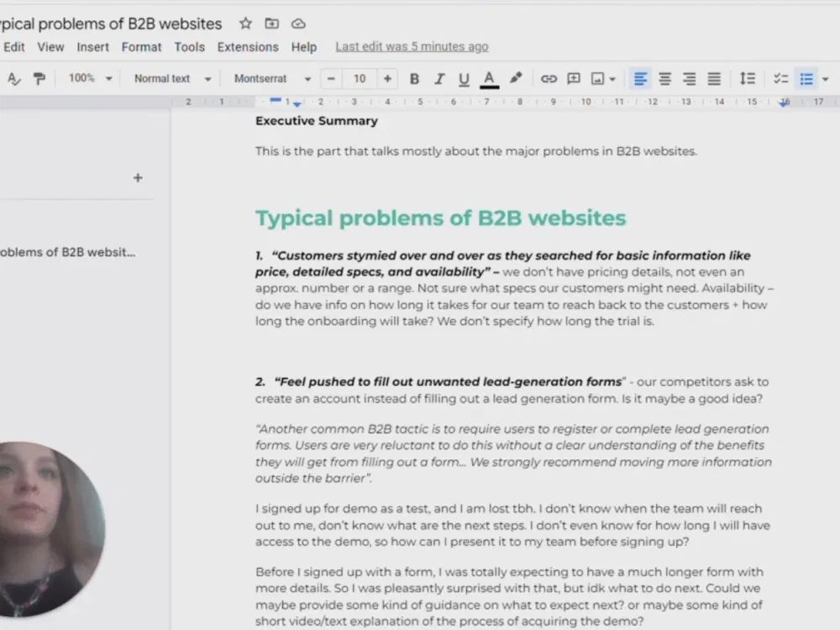Image resolution: width=840 pixels, height=630 pixels.
Task: Open line and paragraph spacing options
Action: [x=748, y=79]
